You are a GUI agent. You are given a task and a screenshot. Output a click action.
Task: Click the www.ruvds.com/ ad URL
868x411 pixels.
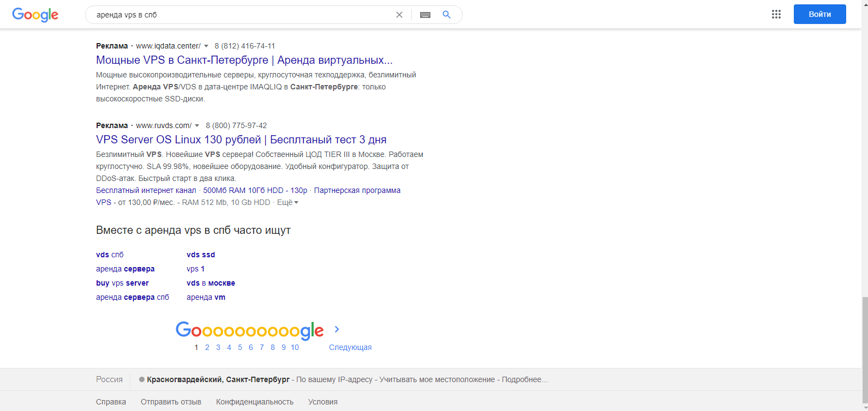[x=164, y=126]
